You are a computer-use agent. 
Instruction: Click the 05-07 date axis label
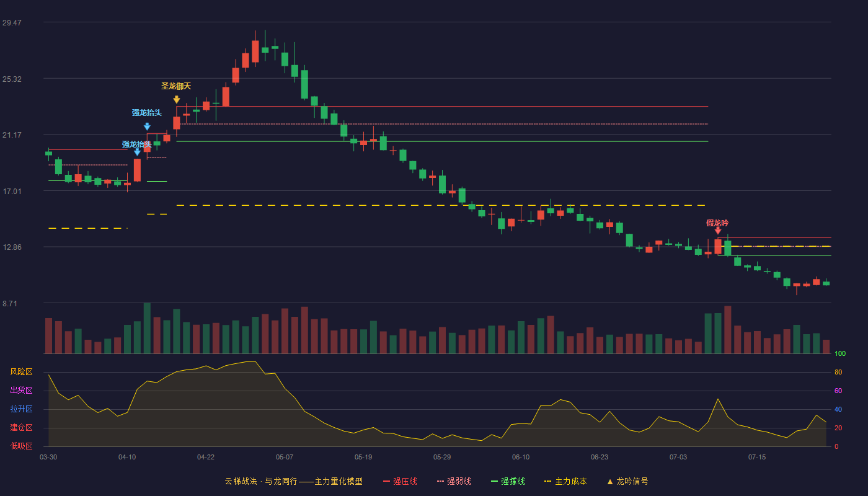pyautogui.click(x=285, y=457)
